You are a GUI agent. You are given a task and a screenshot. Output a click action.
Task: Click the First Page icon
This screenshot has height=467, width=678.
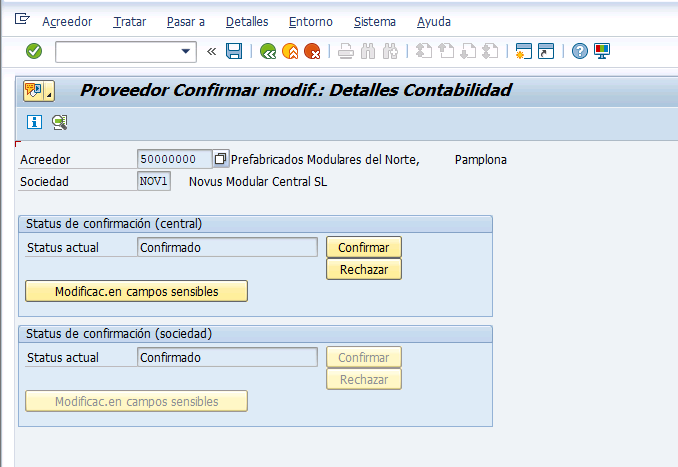pos(424,51)
